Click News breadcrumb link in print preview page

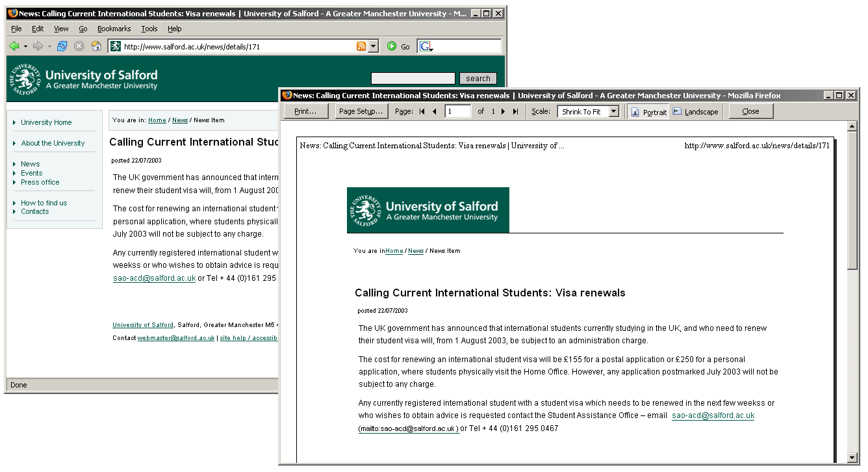click(416, 251)
